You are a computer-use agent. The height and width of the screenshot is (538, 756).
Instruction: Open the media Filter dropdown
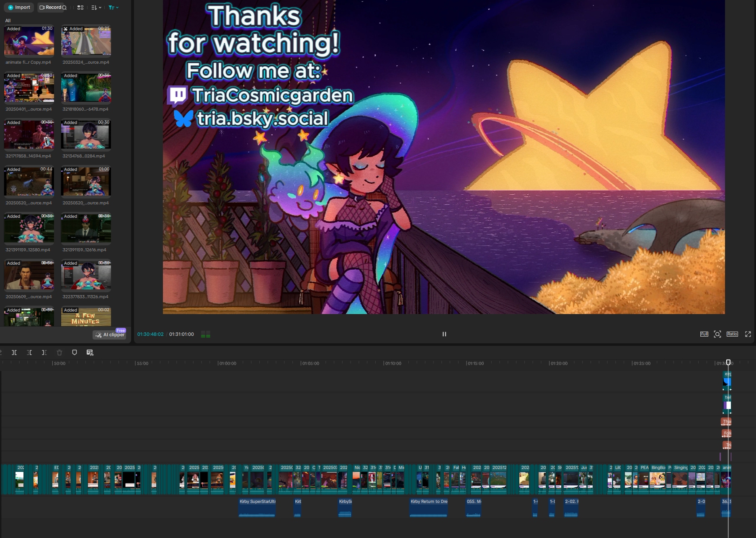[114, 8]
